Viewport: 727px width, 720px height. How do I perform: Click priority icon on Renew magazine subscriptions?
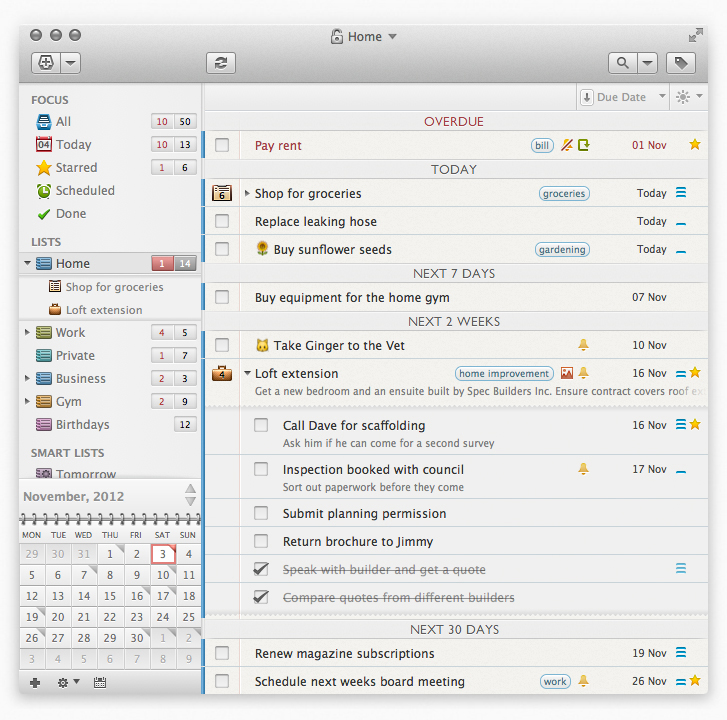point(681,653)
